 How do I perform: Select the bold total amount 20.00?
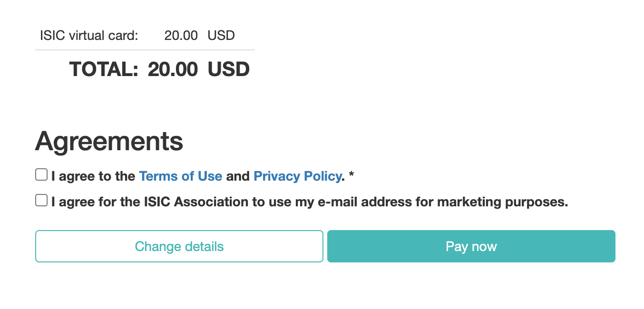click(x=173, y=69)
